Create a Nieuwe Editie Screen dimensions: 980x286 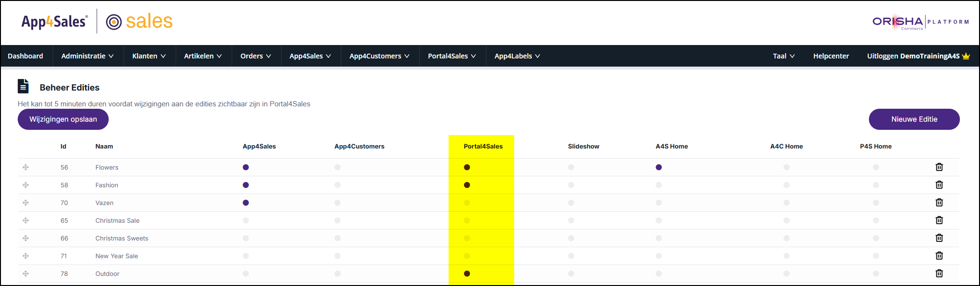(914, 119)
